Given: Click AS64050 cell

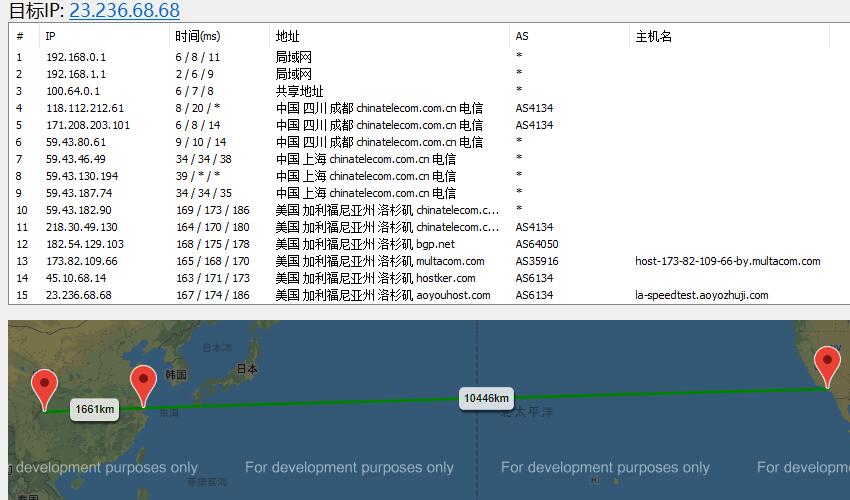Looking at the screenshot, I should (537, 244).
